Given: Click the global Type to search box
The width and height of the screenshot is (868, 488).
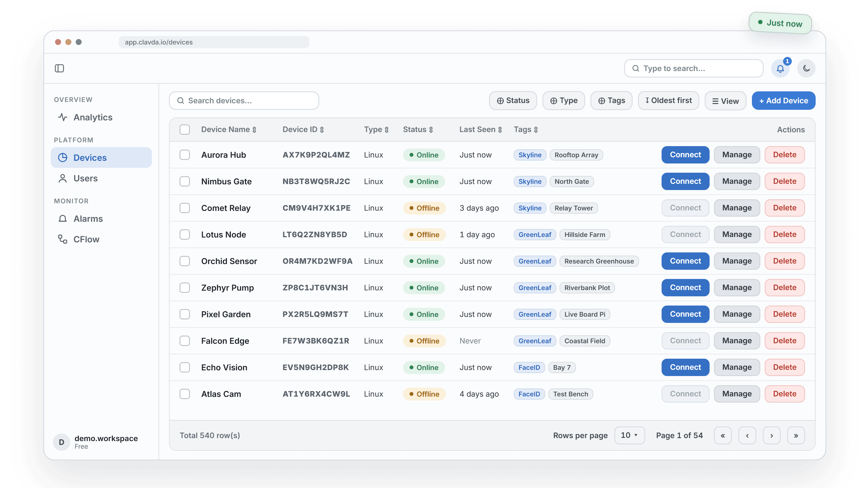Looking at the screenshot, I should [694, 68].
